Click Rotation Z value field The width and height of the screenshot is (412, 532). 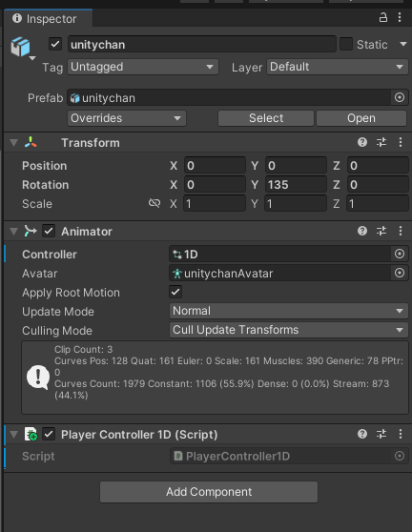click(378, 185)
